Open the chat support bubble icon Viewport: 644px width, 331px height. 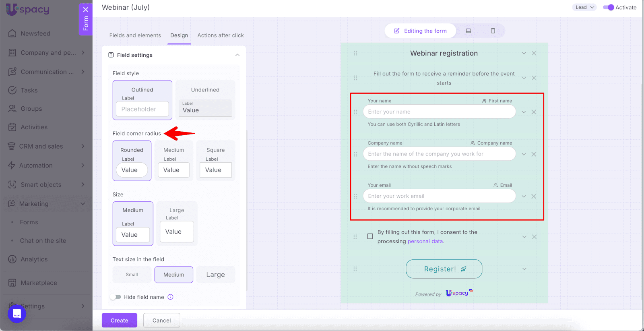pos(17,314)
